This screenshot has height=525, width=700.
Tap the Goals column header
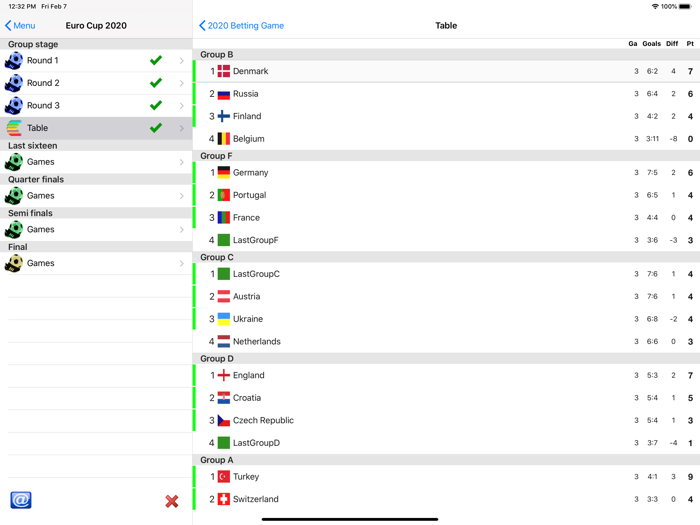[651, 44]
